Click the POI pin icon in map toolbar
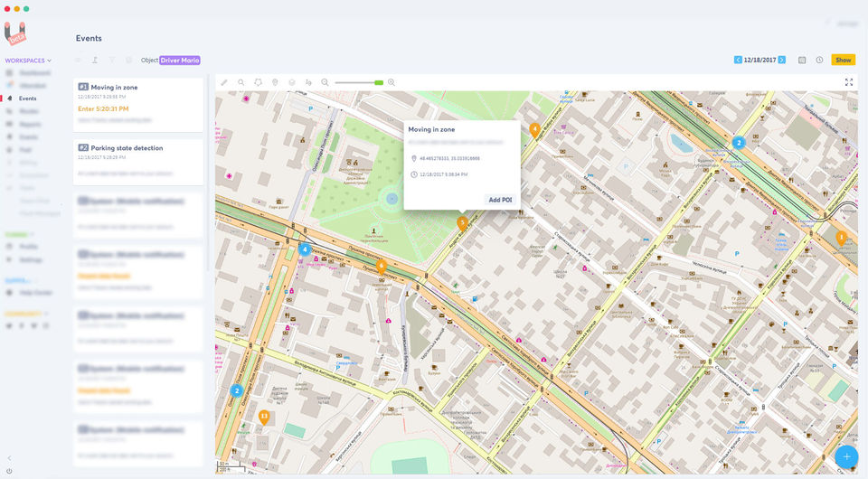 point(275,82)
